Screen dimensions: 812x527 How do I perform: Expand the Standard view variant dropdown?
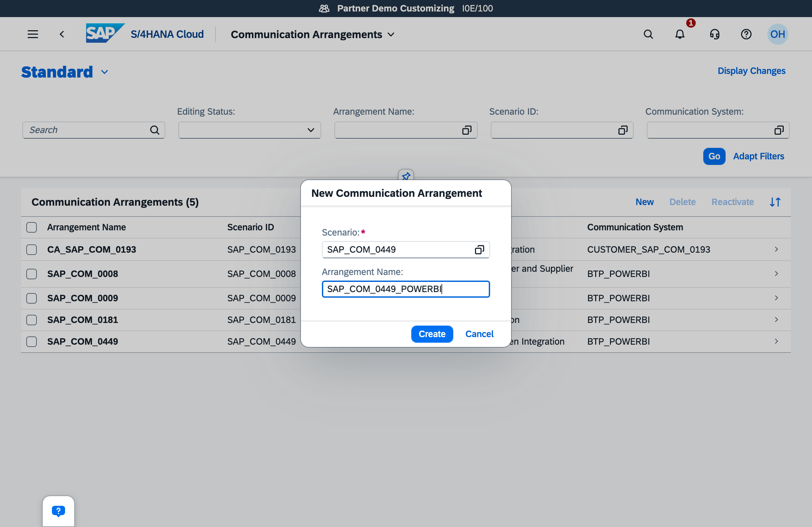[x=104, y=72]
